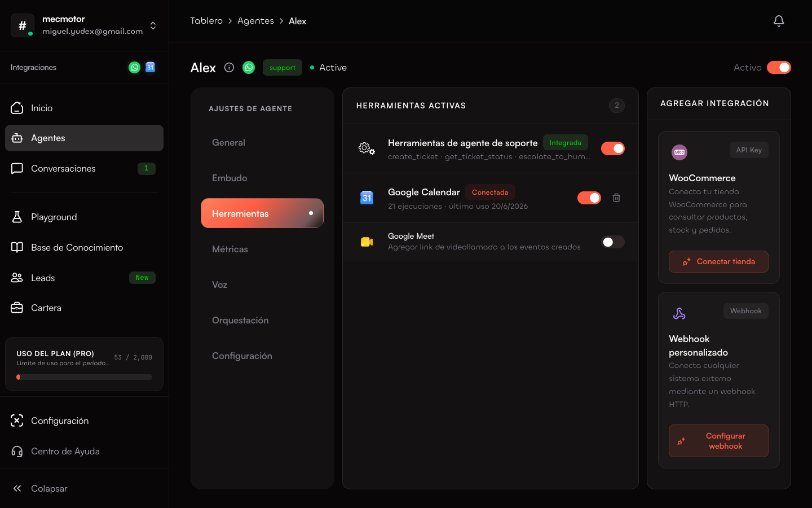
Task: Click the Agentes breadcrumb
Action: 255,21
